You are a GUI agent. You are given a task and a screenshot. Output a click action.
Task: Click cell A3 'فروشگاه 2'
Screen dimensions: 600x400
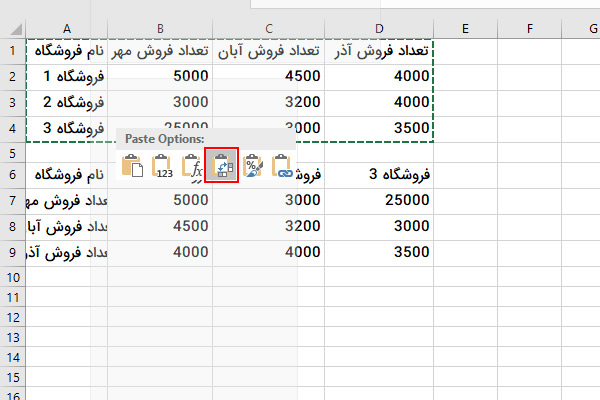tap(67, 103)
